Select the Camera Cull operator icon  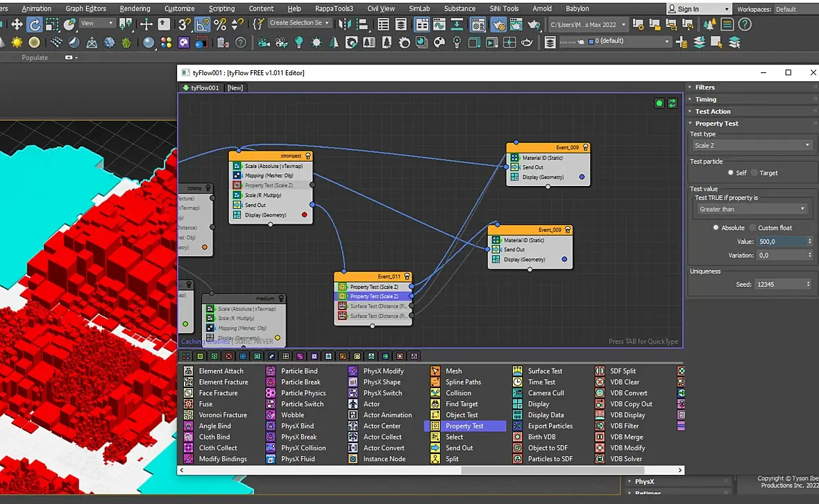(x=517, y=393)
